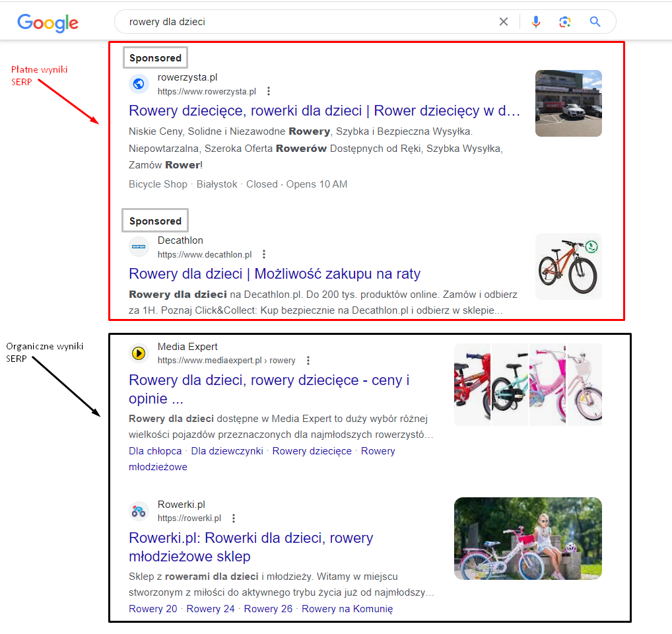Click the Rowerki.pl bicycle favicon
672x634 pixels.
pyautogui.click(x=139, y=511)
